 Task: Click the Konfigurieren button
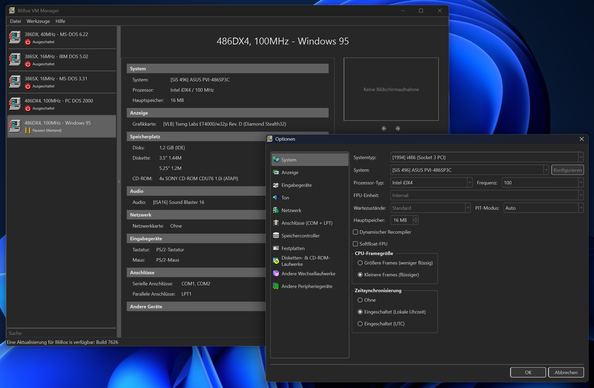(567, 170)
